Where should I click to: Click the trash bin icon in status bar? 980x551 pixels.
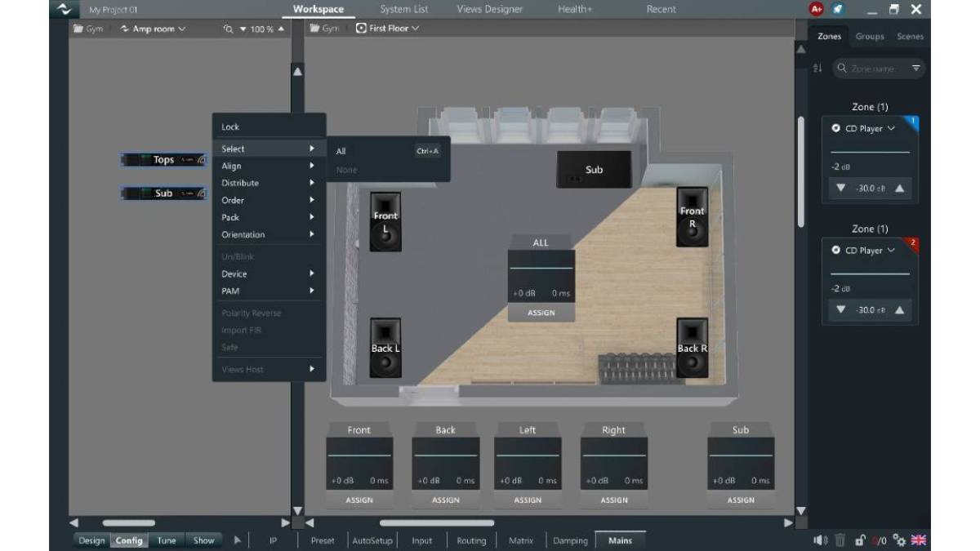tap(840, 540)
